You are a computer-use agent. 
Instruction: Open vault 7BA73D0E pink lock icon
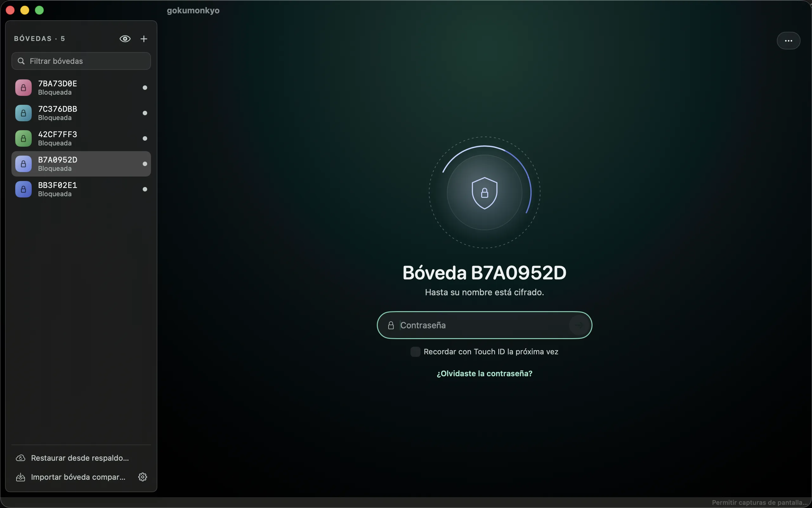(x=23, y=88)
